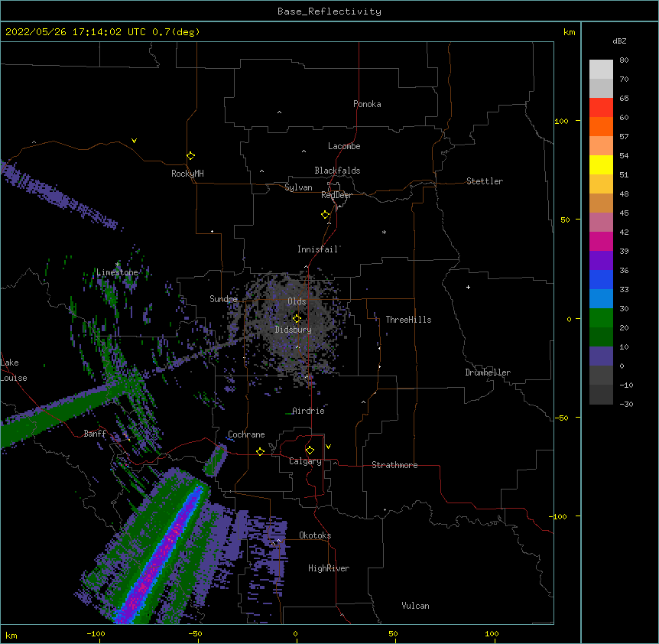Click the Sylvan label
The width and height of the screenshot is (659, 644).
(298, 187)
